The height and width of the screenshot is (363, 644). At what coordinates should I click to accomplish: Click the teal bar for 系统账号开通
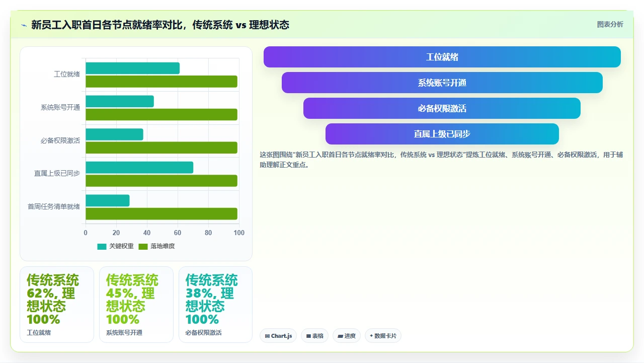tap(120, 101)
